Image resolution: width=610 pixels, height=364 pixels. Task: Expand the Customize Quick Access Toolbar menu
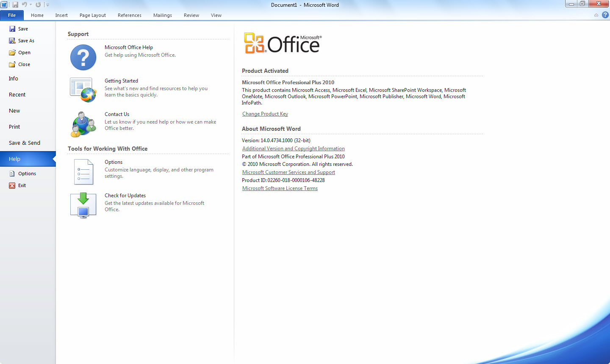pyautogui.click(x=47, y=5)
